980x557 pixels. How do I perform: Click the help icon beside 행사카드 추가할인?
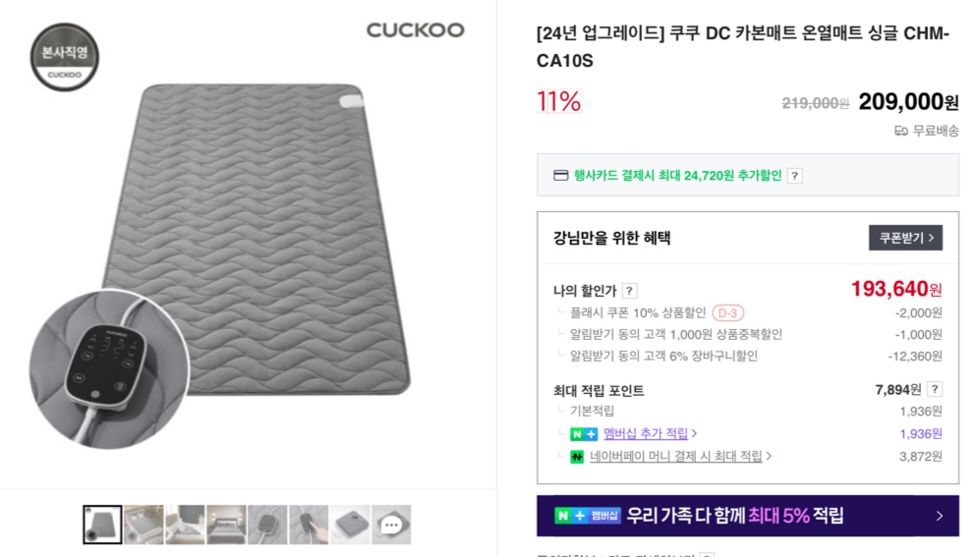pos(795,176)
